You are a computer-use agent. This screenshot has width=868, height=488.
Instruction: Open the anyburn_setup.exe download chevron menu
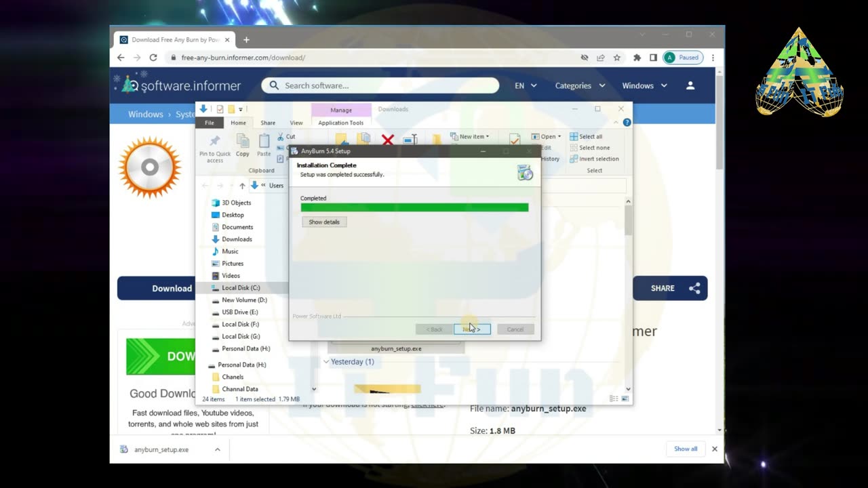click(x=218, y=449)
